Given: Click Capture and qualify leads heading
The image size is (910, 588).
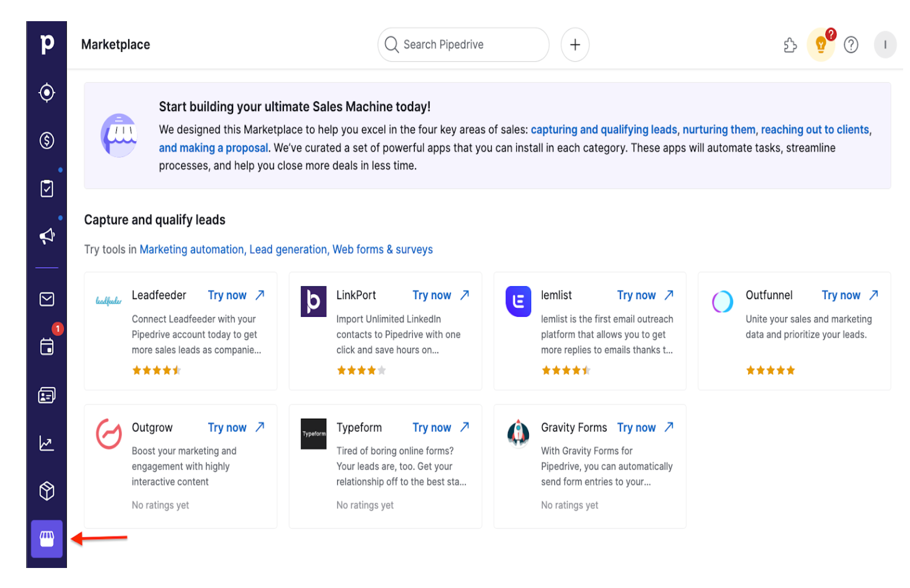Looking at the screenshot, I should (155, 220).
